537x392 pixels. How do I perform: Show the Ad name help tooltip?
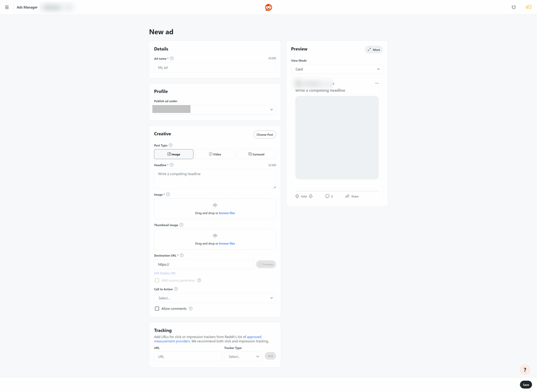[x=172, y=59]
